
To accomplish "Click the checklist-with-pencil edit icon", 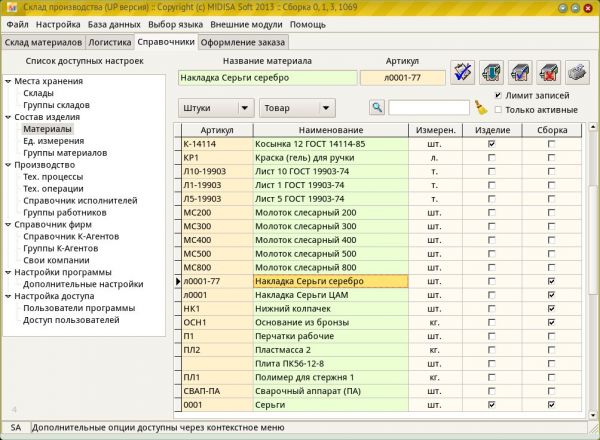I will tap(462, 72).
